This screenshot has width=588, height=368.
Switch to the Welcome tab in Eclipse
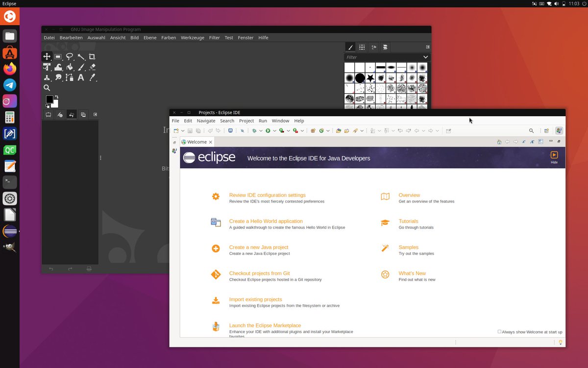(x=196, y=142)
